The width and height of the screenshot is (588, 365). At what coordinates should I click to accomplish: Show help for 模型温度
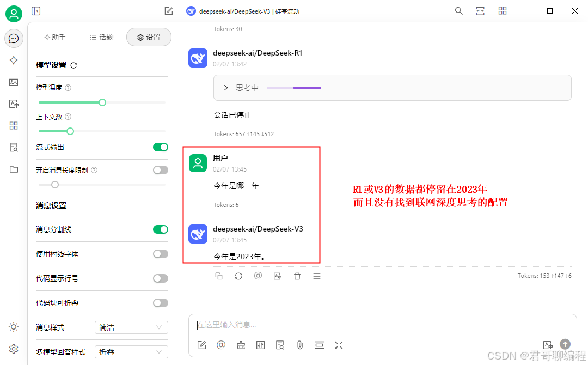pyautogui.click(x=68, y=88)
